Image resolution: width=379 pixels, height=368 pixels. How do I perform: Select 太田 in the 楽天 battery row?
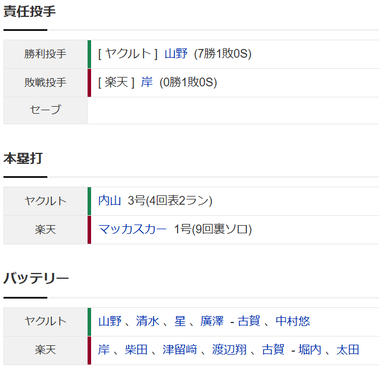pos(348,350)
